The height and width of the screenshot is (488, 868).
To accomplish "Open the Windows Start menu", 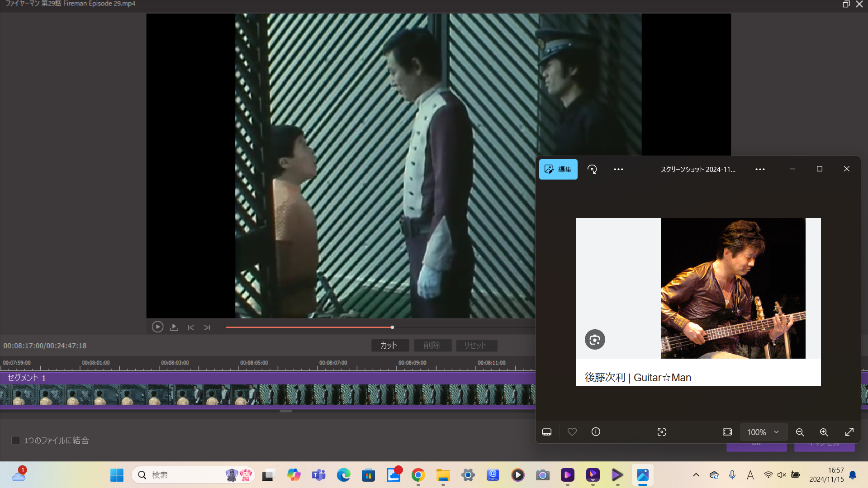I will coord(117,475).
